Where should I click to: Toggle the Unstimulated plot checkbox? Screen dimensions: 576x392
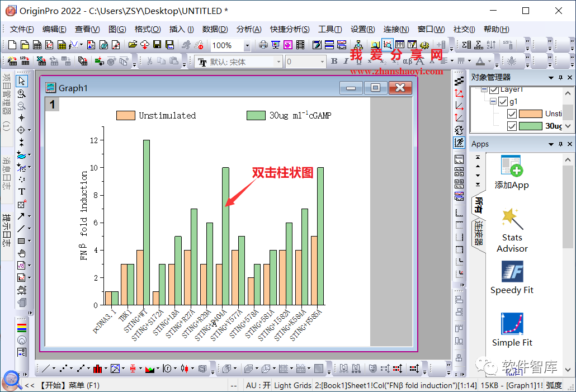(x=512, y=114)
